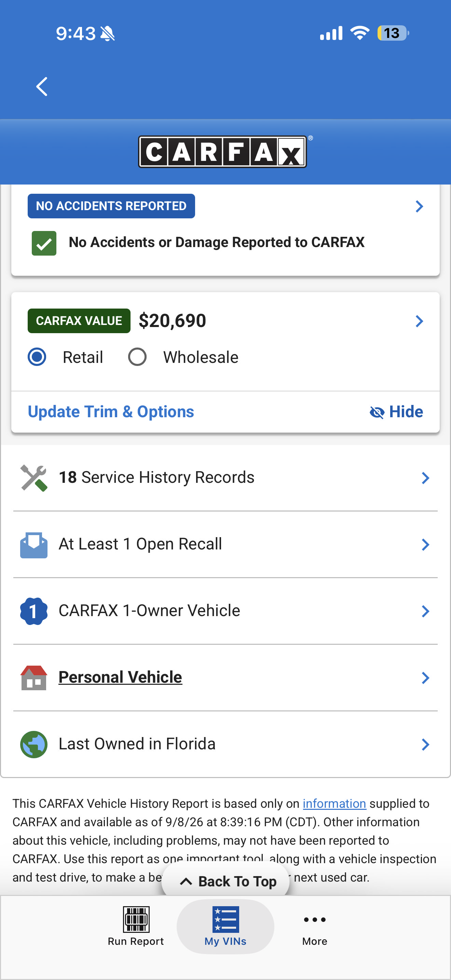Tap the $20,690 value amount

pos(172,320)
